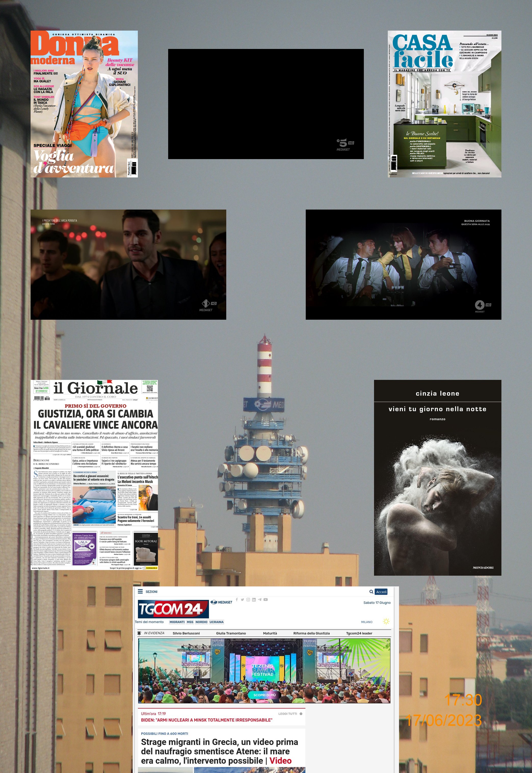Expand the SEZIONI sections label
The image size is (532, 773).
click(x=151, y=591)
